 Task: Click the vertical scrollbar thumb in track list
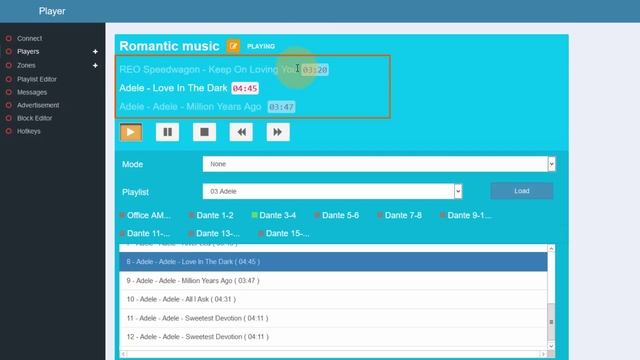tap(551, 322)
